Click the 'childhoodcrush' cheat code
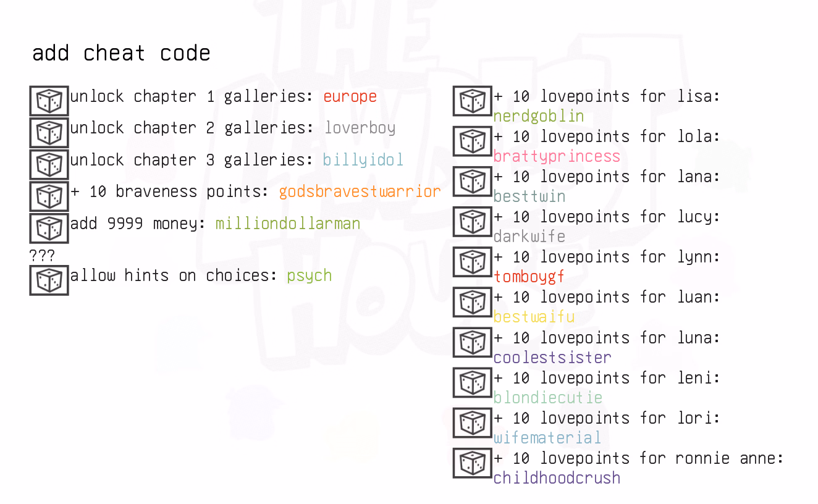Screen dimensions: 818x504 click(x=556, y=478)
